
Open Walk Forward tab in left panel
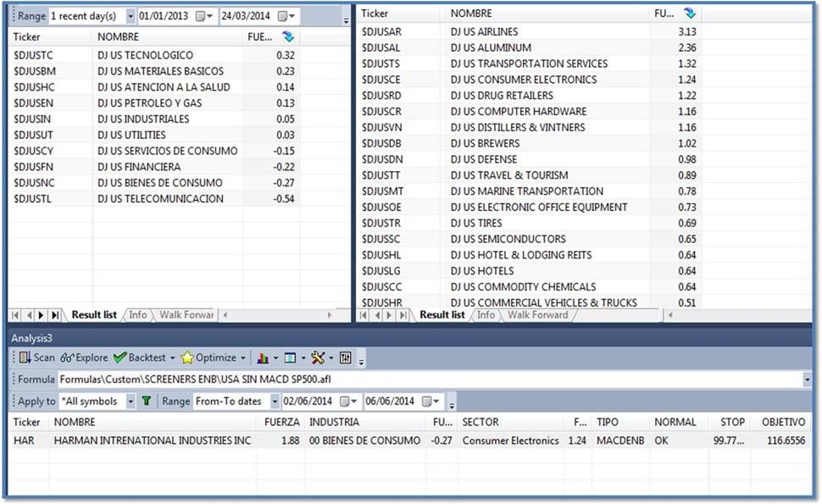pos(186,315)
